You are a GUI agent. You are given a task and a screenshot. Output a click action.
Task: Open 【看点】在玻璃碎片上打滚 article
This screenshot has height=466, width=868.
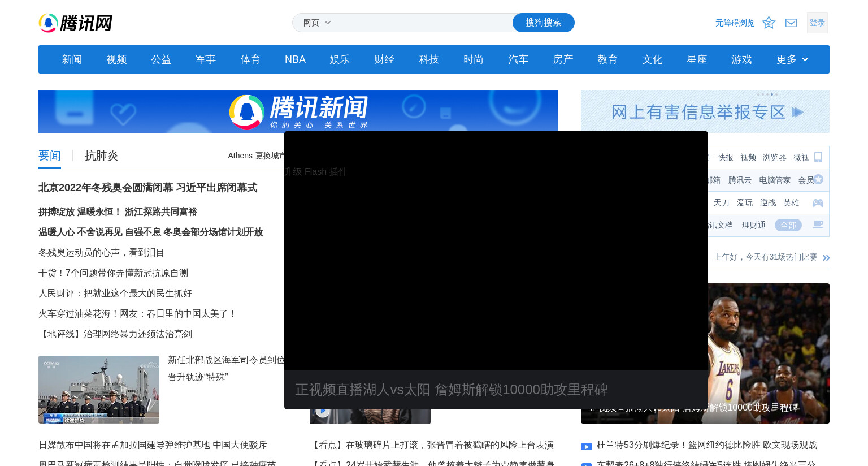pos(432,445)
